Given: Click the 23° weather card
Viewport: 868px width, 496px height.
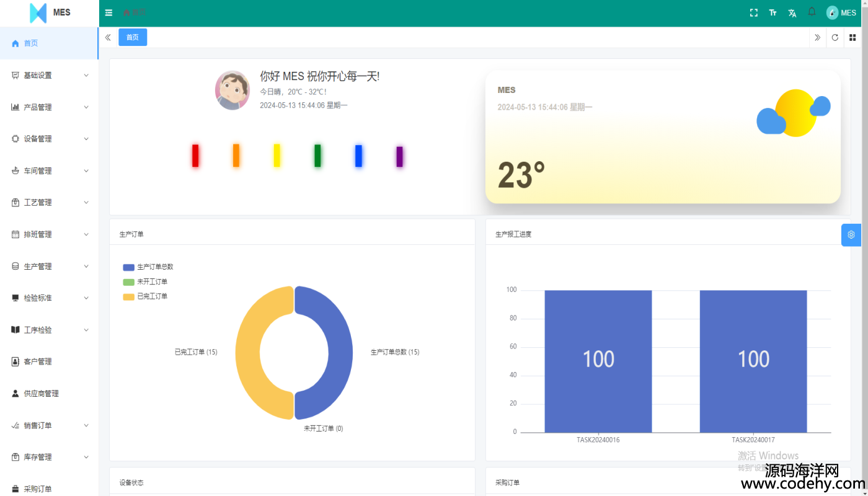Looking at the screenshot, I should (x=663, y=137).
